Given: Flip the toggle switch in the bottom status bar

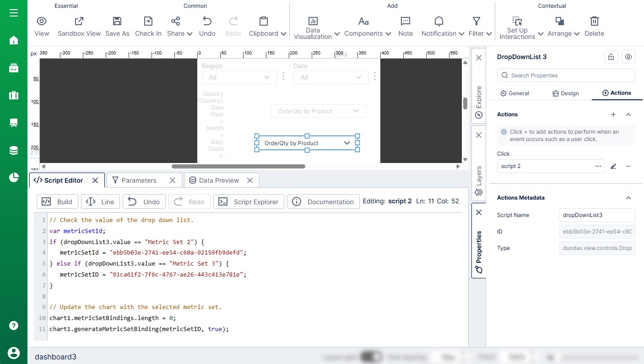Looking at the screenshot, I should [x=372, y=356].
